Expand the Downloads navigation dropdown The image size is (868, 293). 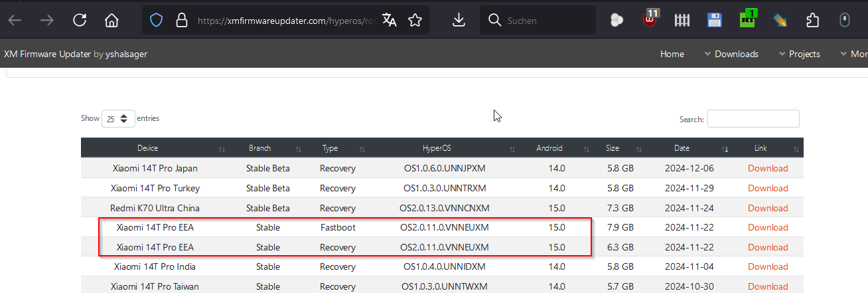pos(731,54)
